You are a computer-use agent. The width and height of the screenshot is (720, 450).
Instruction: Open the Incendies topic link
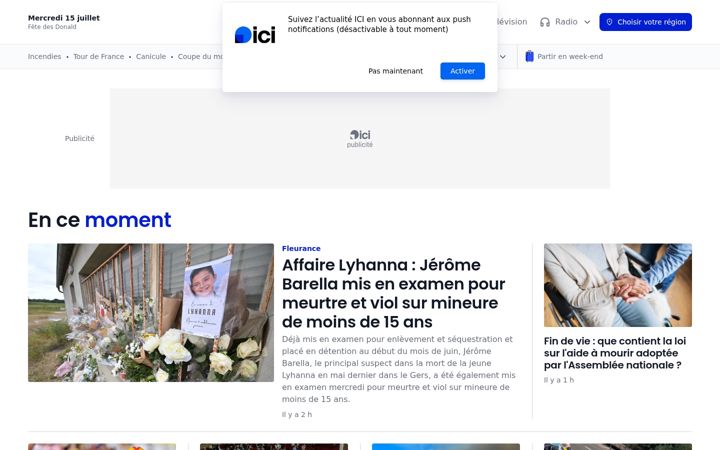[44, 56]
